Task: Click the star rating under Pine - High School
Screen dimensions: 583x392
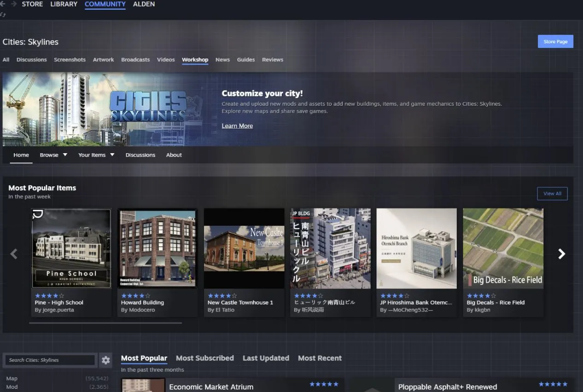Action: point(49,295)
